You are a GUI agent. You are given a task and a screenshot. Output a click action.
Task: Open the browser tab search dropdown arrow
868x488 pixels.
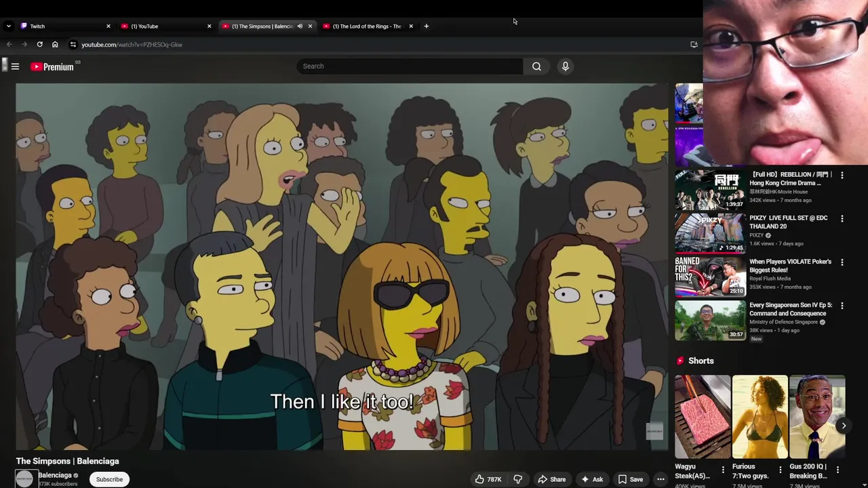point(8,26)
